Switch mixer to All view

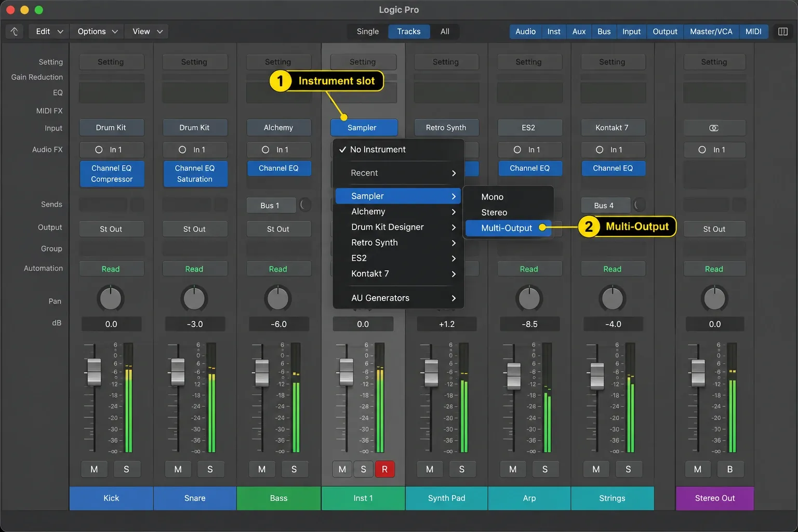(445, 32)
